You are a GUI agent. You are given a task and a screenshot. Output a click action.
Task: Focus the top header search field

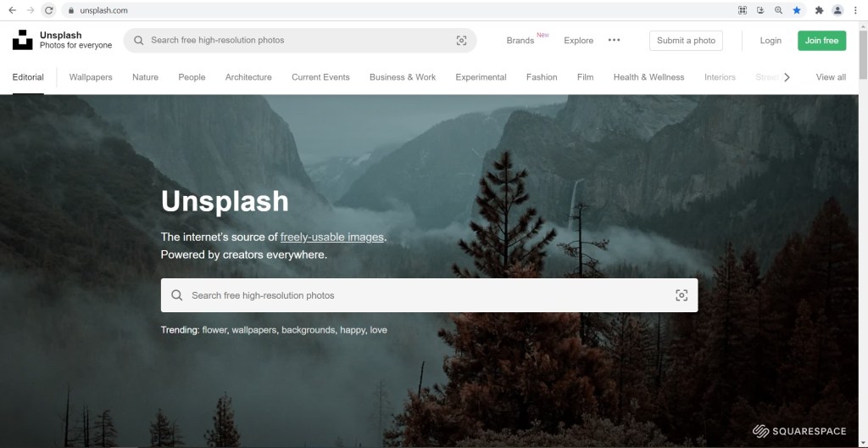299,41
